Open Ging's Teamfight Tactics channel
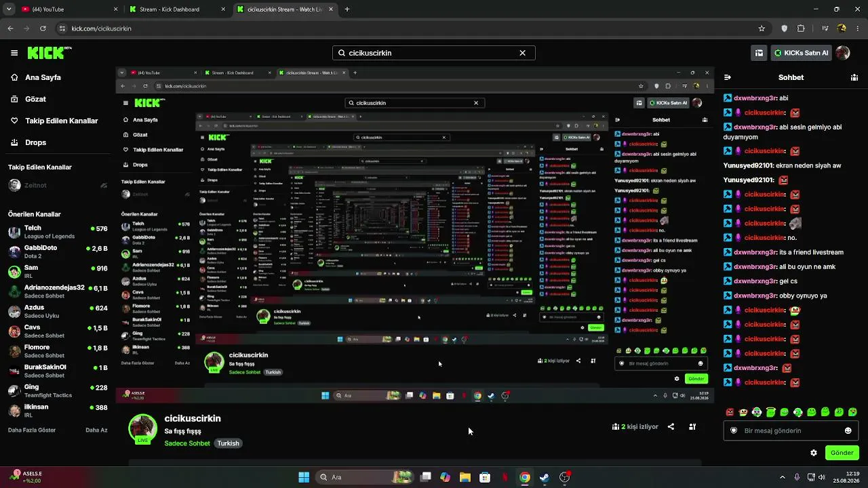Screen dimensions: 868x488 [58, 391]
